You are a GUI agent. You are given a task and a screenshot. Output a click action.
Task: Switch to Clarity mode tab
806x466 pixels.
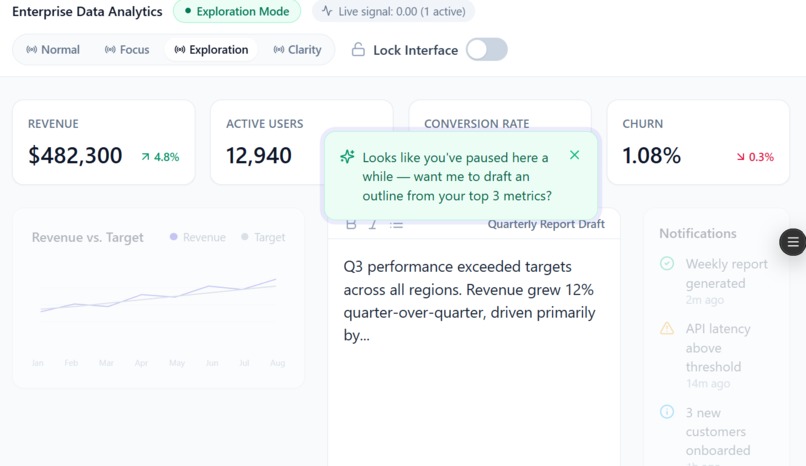[298, 50]
